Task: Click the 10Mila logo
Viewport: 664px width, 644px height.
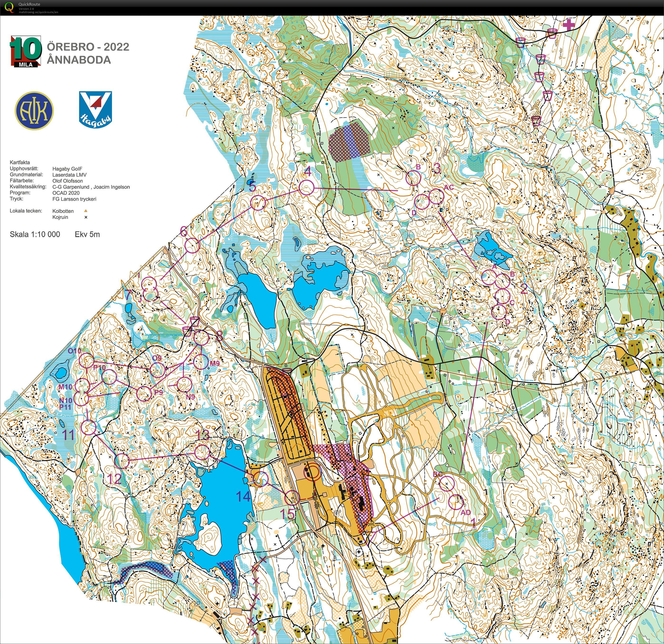Action: 25,51
